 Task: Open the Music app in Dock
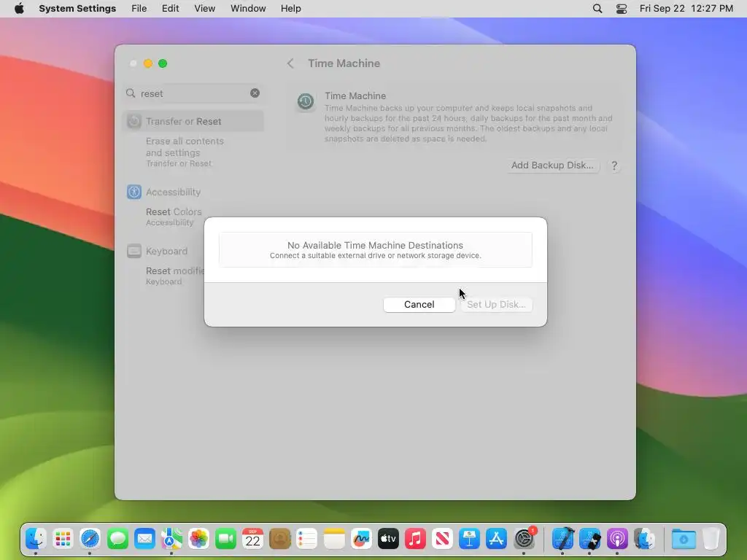(415, 539)
